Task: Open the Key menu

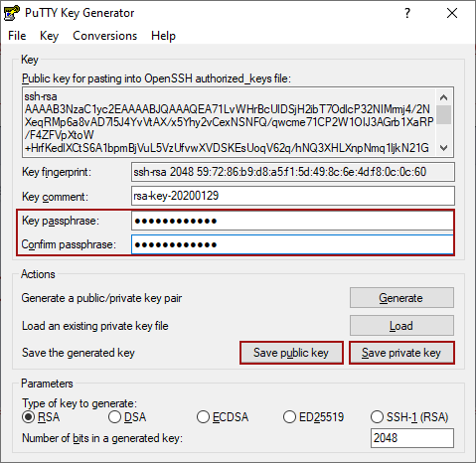Action: (x=49, y=36)
